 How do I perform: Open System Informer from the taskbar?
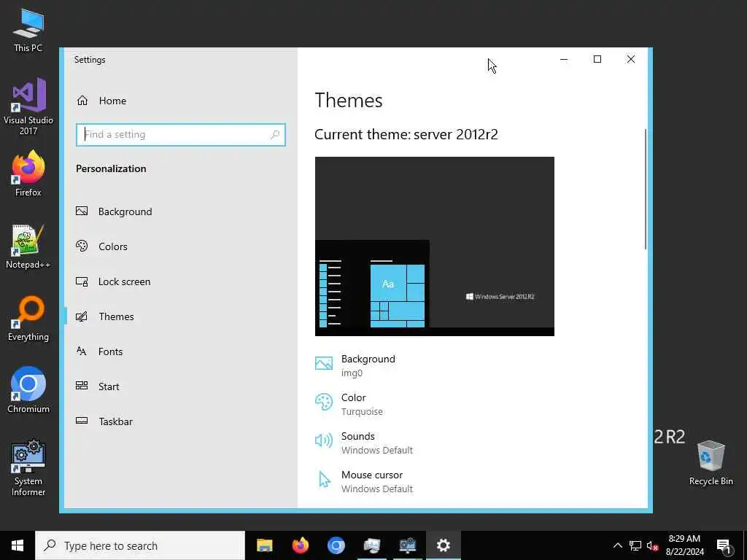coord(407,545)
